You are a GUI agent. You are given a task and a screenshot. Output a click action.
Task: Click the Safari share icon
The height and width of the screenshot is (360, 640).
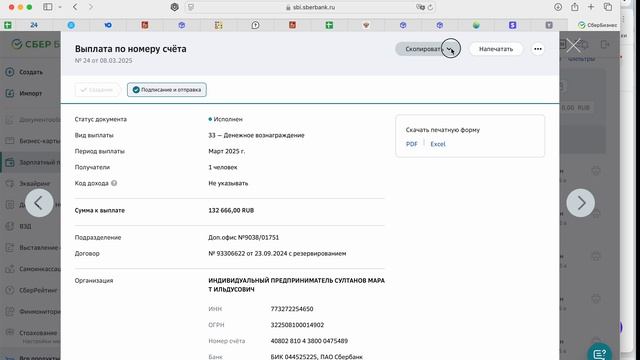pyautogui.click(x=575, y=7)
